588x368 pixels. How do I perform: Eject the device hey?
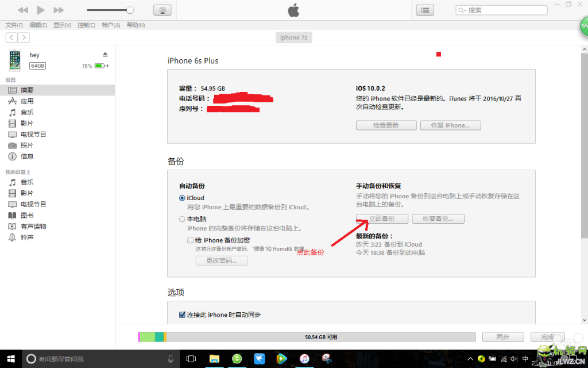[x=105, y=55]
